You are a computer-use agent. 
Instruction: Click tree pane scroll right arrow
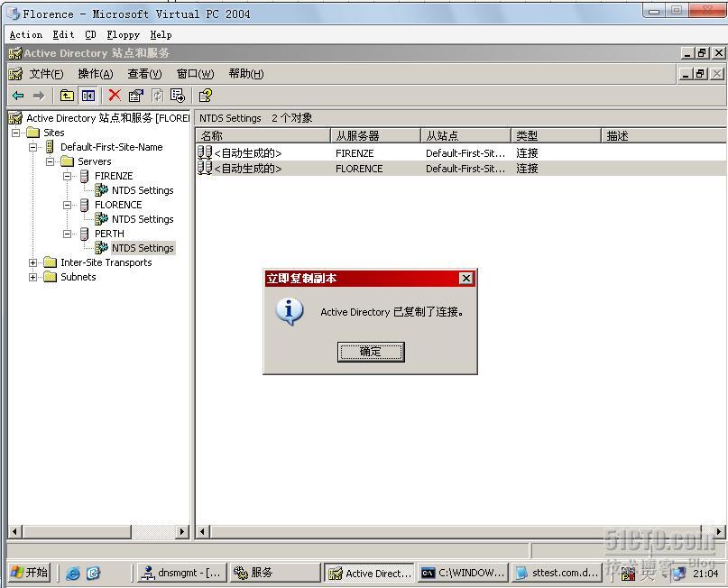tap(182, 531)
